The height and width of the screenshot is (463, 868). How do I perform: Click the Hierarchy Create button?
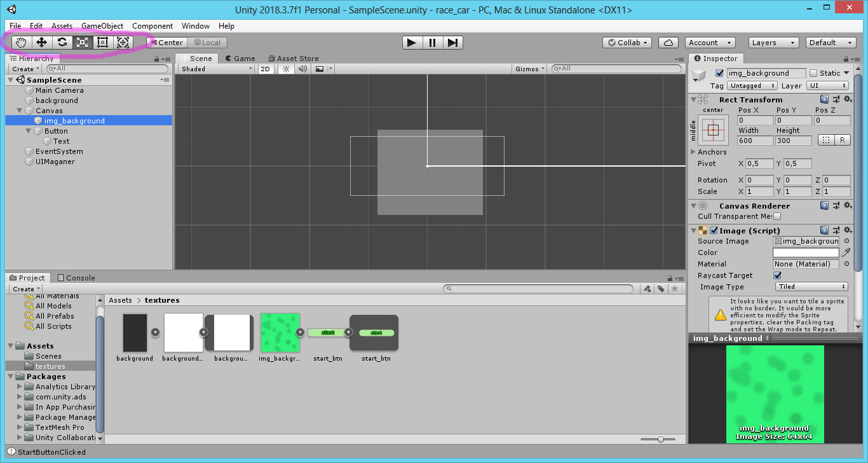pyautogui.click(x=25, y=69)
